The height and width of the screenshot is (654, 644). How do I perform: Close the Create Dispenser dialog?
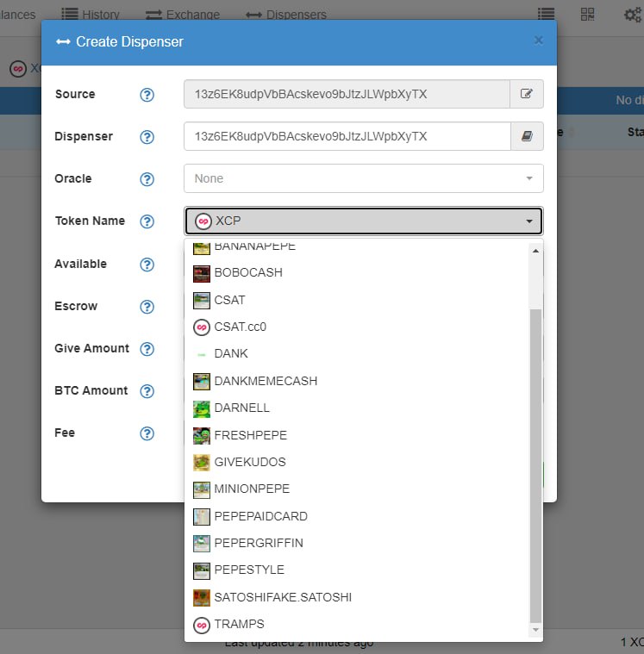[539, 40]
